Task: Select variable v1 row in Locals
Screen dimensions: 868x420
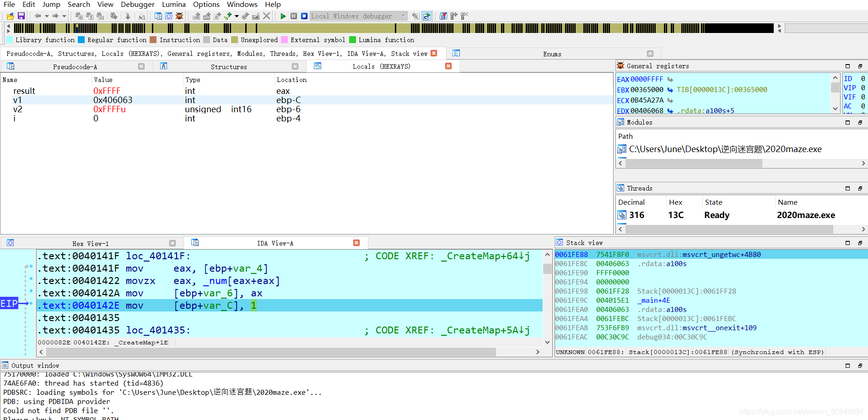Action: point(307,100)
